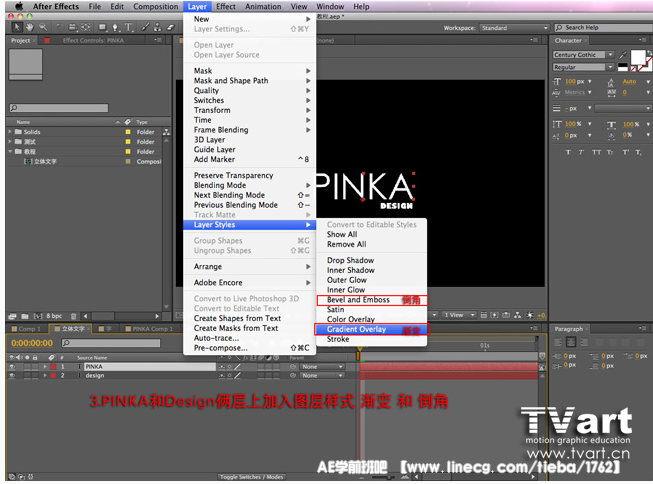Click the Reset Exposure icon
653x484 pixels.
[x=530, y=315]
